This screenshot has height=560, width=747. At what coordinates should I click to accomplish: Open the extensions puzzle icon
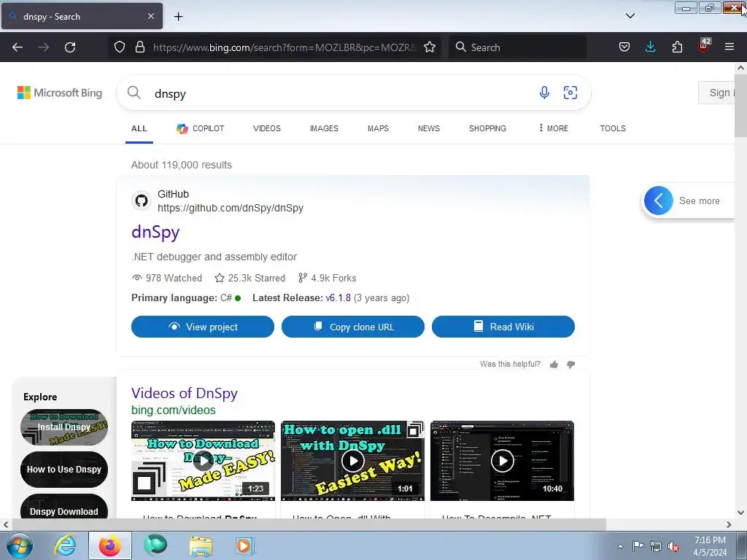(x=677, y=47)
